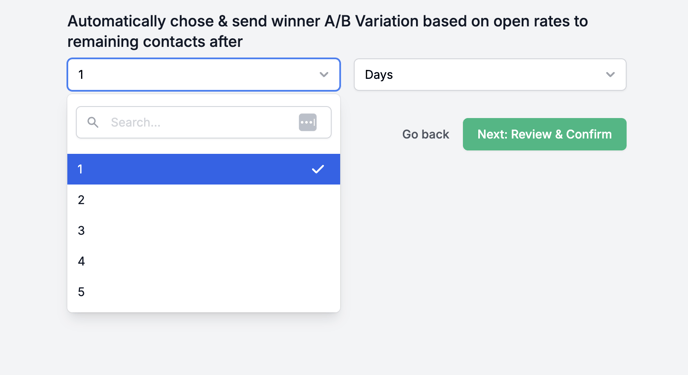Click the white checkmark beside selected option 1
Screen dimensions: 688x375
pos(318,169)
